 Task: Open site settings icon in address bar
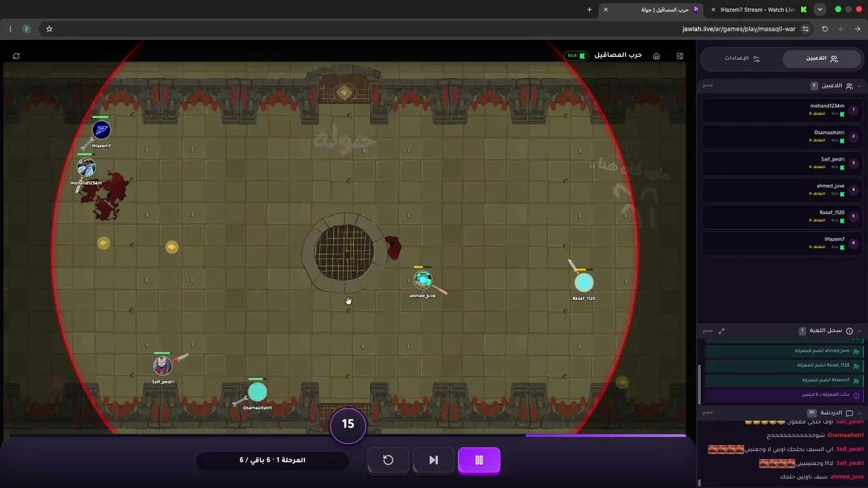tap(806, 29)
